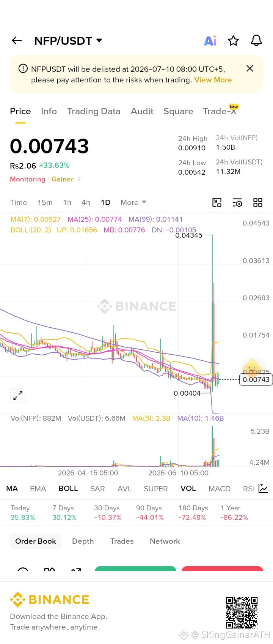This screenshot has width=273, height=644.
Task: Open the chart indicator settings icon
Action: tap(237, 202)
